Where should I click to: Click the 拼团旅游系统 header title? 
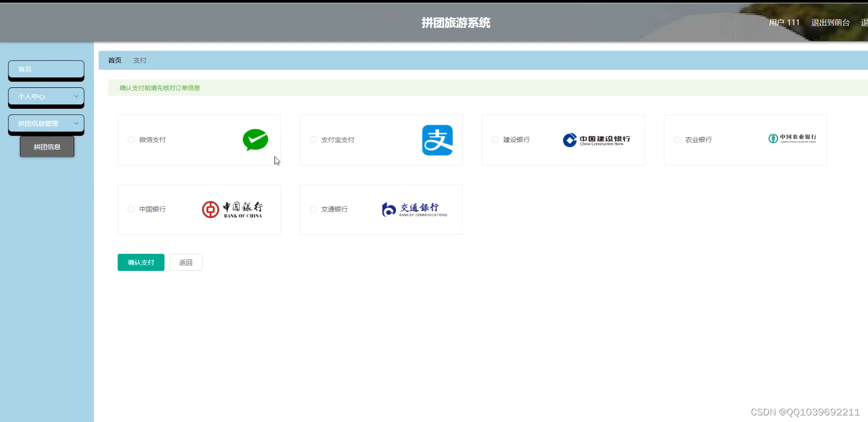pyautogui.click(x=456, y=23)
